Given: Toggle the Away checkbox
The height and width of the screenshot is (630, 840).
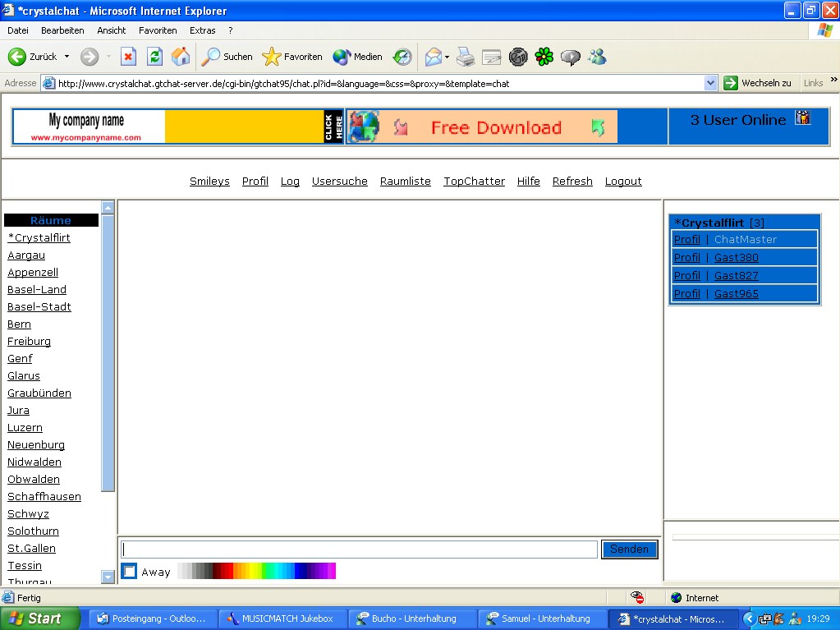Looking at the screenshot, I should coord(130,572).
